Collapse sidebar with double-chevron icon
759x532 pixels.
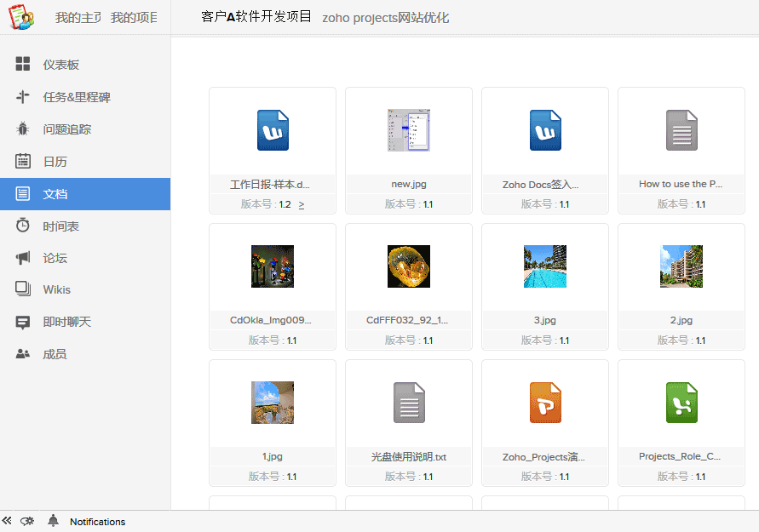click(7, 521)
